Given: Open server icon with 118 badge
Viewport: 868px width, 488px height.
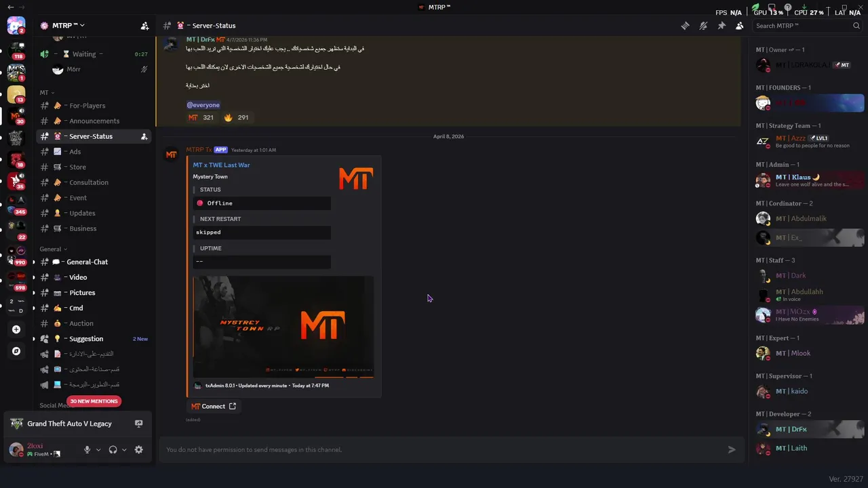Looking at the screenshot, I should coord(16,49).
